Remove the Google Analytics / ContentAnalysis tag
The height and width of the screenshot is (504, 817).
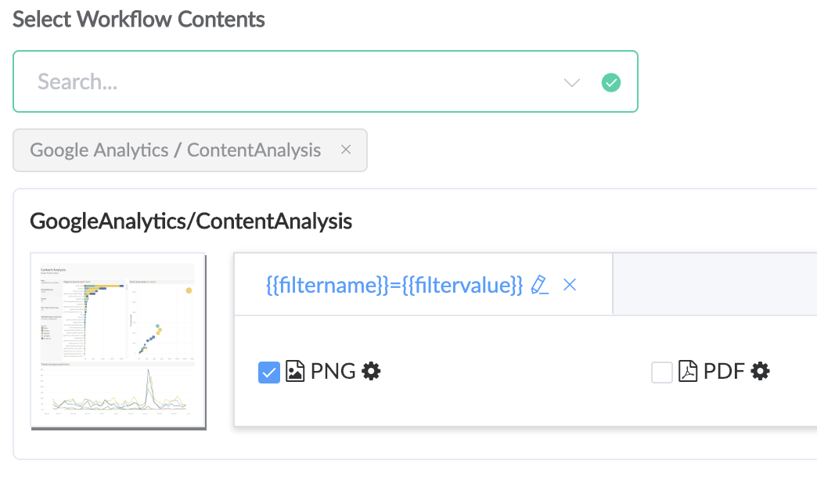345,149
